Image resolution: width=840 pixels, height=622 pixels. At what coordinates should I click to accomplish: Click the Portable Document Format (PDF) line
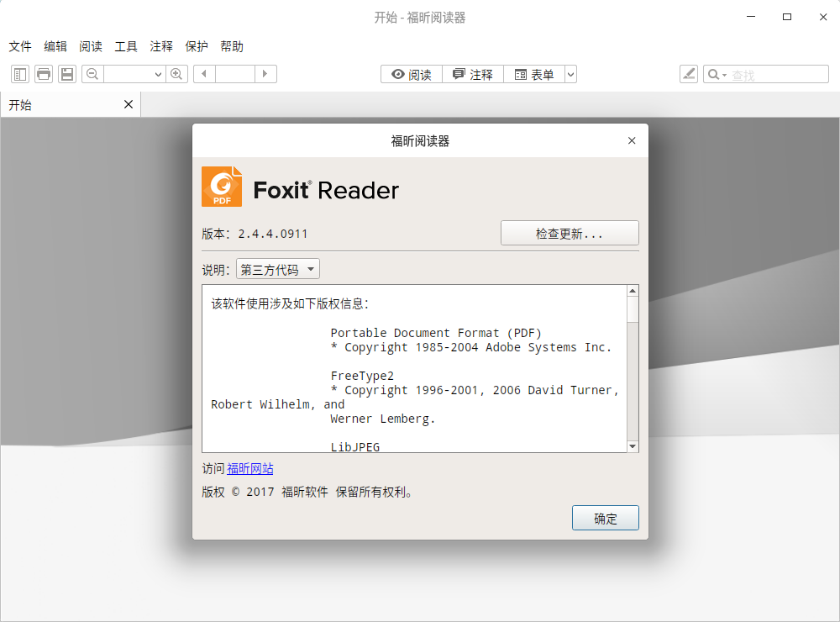pos(436,333)
